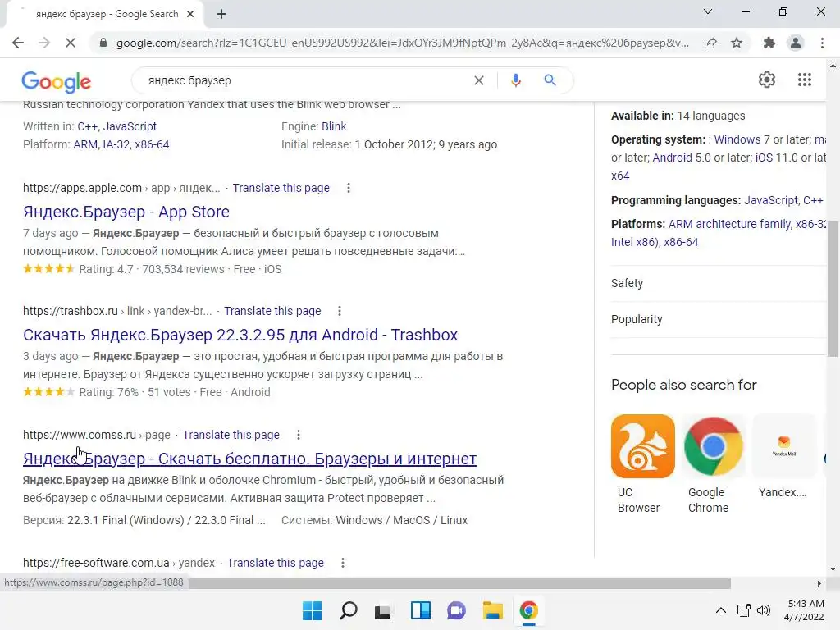Follow the C++ link under Written in

[x=87, y=126]
